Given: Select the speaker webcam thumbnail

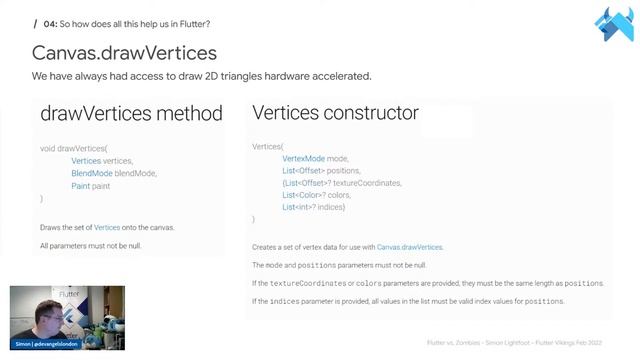Looking at the screenshot, I should [67, 318].
